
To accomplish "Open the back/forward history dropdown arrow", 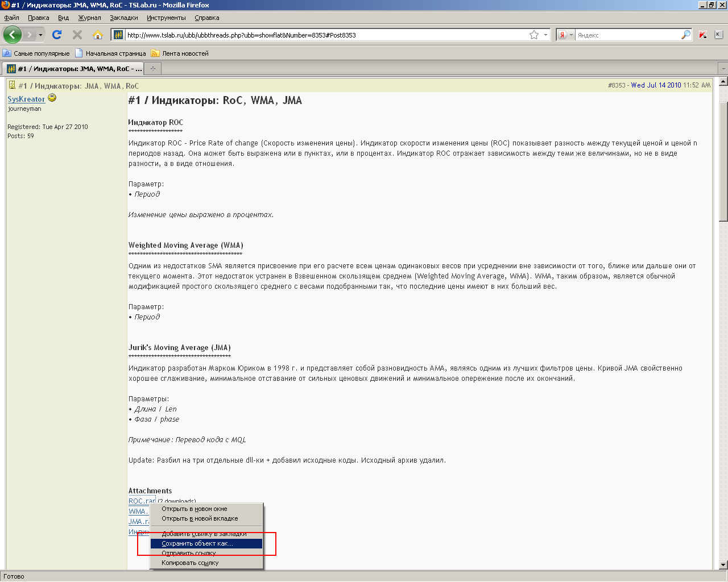I will (40, 35).
